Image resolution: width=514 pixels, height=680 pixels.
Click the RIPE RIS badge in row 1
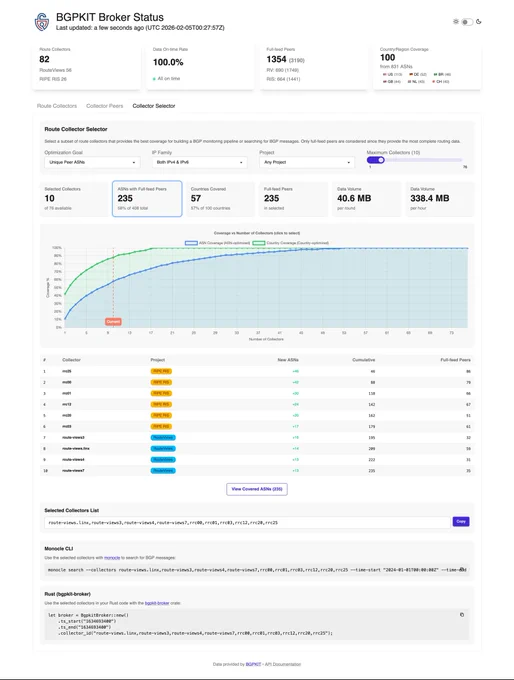(x=161, y=371)
